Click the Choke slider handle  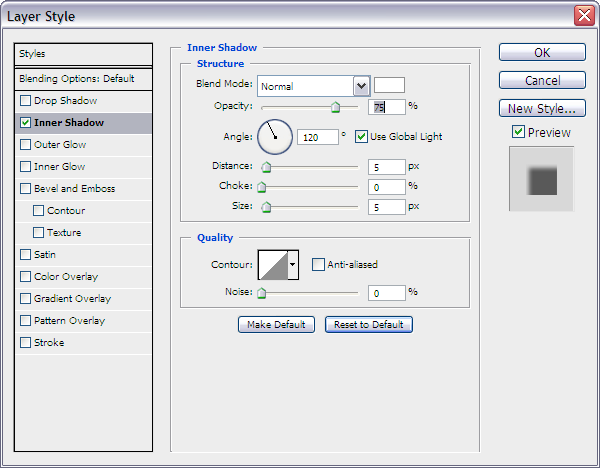pos(262,187)
